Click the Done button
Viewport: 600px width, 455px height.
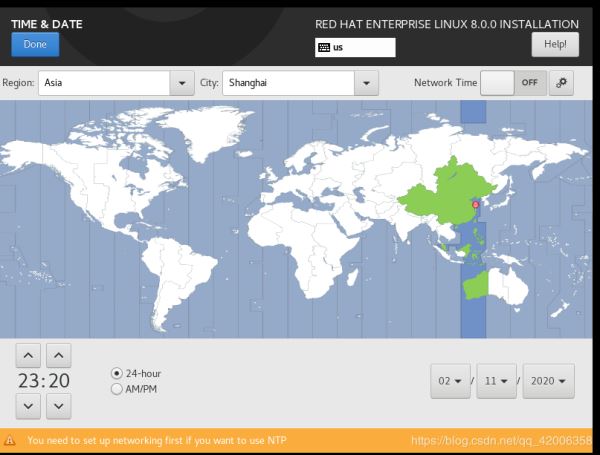pyautogui.click(x=35, y=44)
